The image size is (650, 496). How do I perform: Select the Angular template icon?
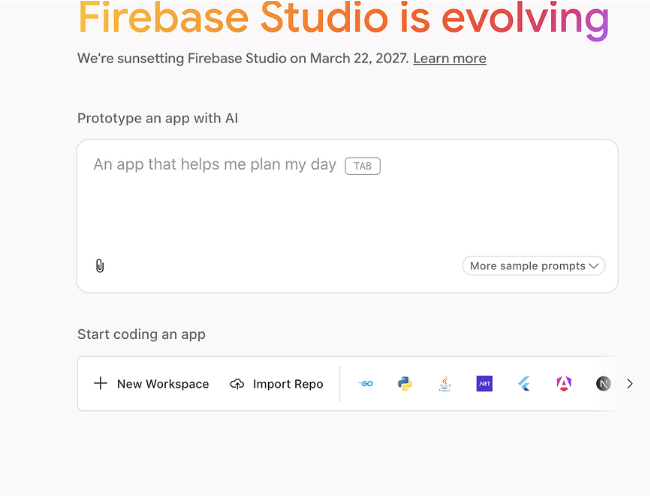click(563, 384)
